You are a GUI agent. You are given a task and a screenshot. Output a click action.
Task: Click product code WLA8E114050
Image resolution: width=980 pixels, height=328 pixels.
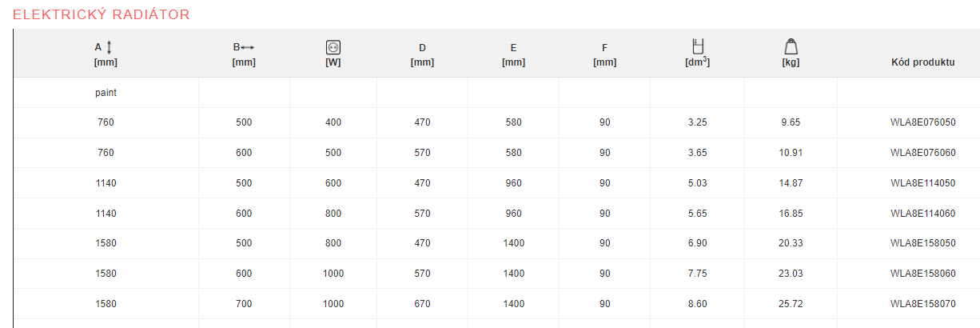point(922,183)
